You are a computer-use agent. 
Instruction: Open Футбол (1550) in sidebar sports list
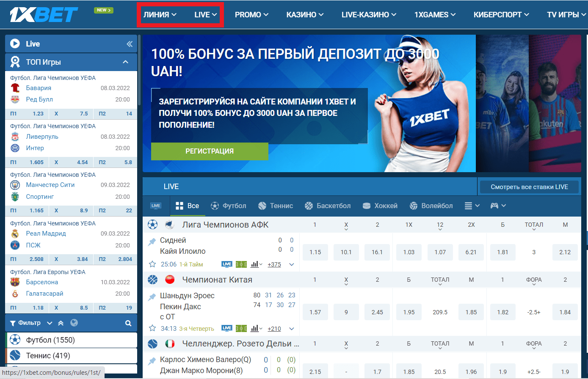(72, 340)
